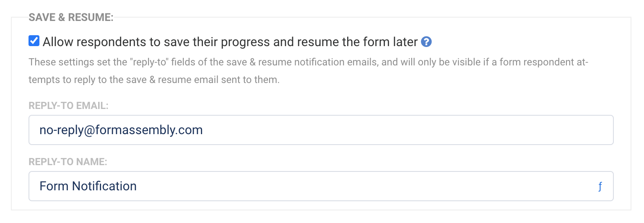Click the description line ending "sent to them."
This screenshot has width=644, height=223.
tap(153, 80)
